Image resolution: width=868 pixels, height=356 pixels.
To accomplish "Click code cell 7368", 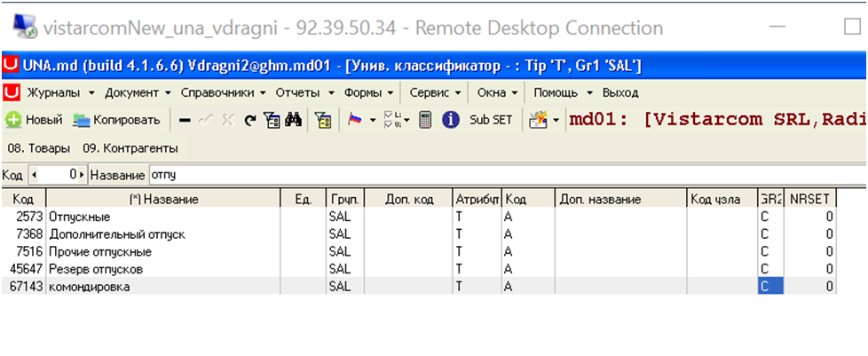I will [x=23, y=234].
